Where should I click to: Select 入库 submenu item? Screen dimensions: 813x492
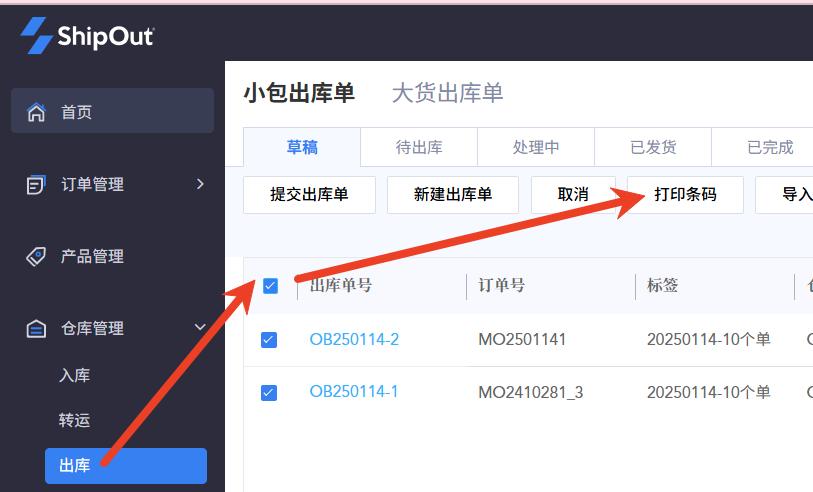75,375
